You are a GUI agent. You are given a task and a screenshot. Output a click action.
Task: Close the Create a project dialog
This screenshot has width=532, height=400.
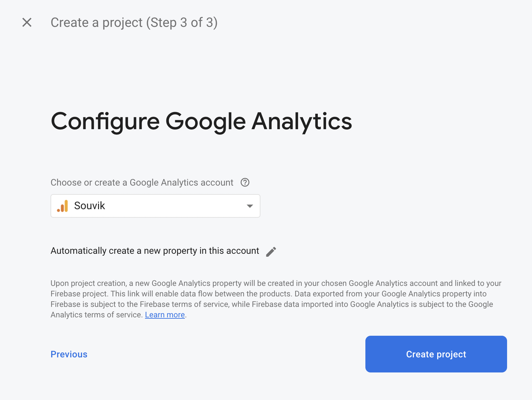click(x=27, y=22)
